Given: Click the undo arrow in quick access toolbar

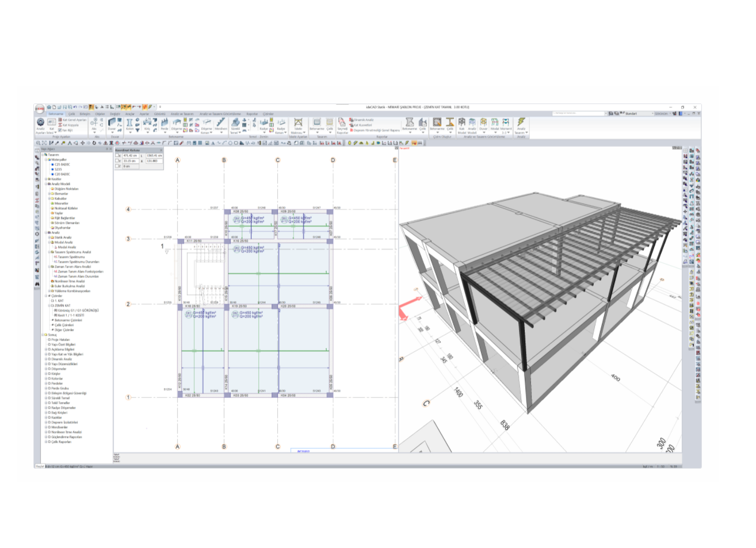Looking at the screenshot, I should [75, 107].
